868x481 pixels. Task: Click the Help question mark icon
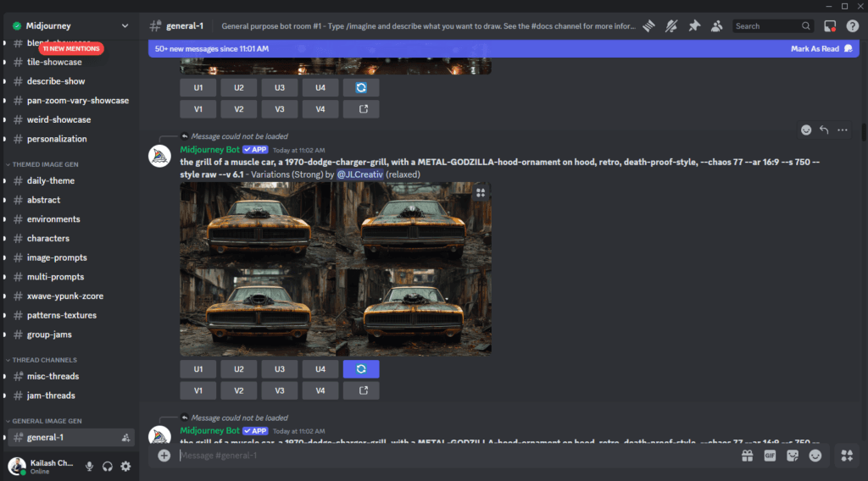click(x=853, y=26)
